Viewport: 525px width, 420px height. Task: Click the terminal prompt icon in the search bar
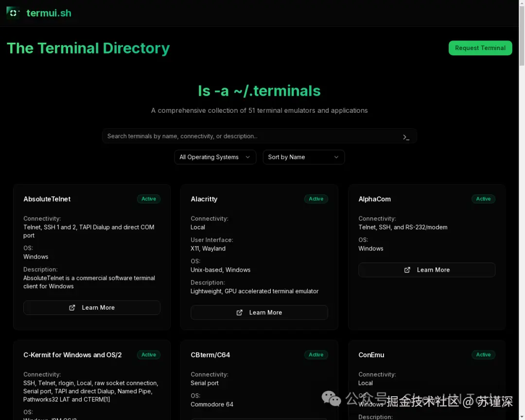[x=406, y=137]
